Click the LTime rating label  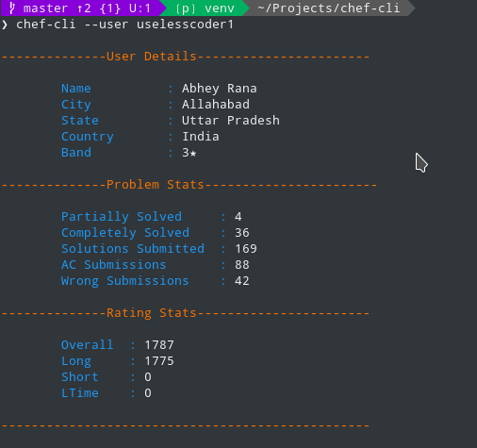point(80,393)
